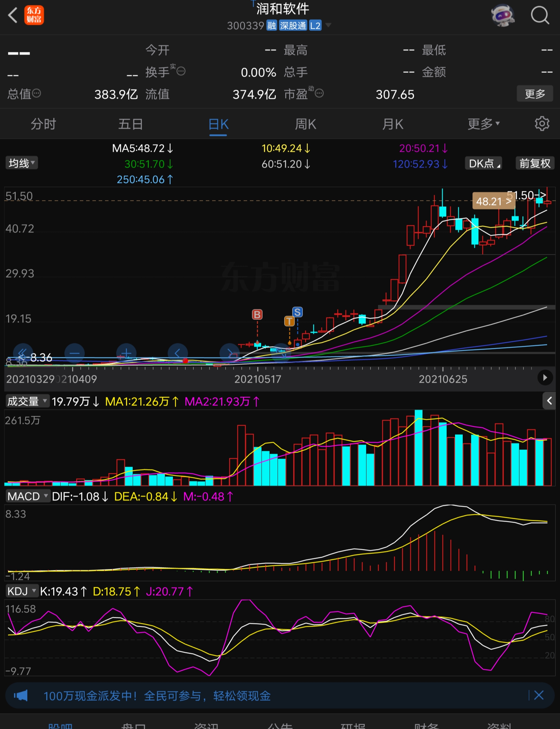Switch to 分时 intraday tab

[x=43, y=124]
